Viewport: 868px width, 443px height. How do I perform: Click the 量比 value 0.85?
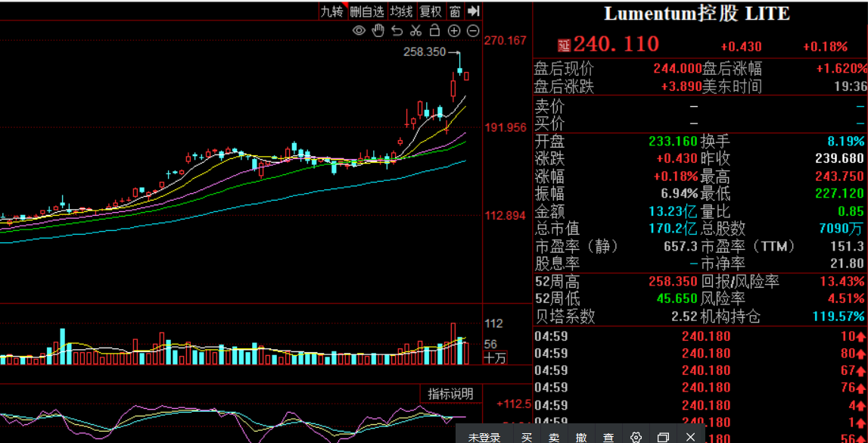pyautogui.click(x=851, y=211)
